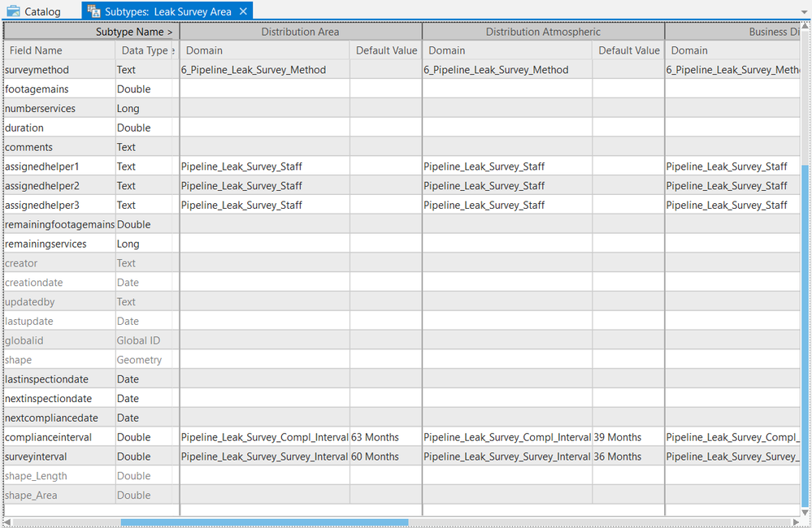
Task: Select the Distribution Area column header
Action: pos(300,31)
